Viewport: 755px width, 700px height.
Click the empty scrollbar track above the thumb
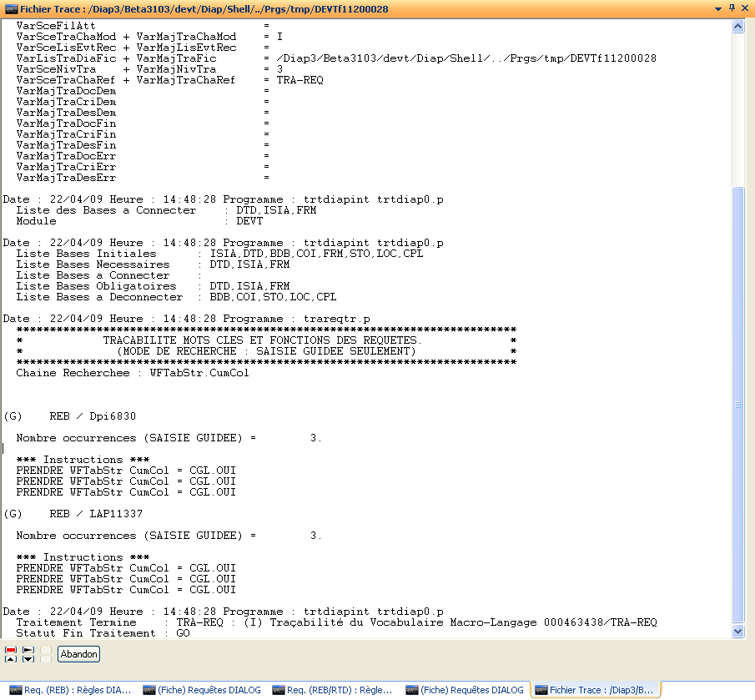[x=737, y=108]
